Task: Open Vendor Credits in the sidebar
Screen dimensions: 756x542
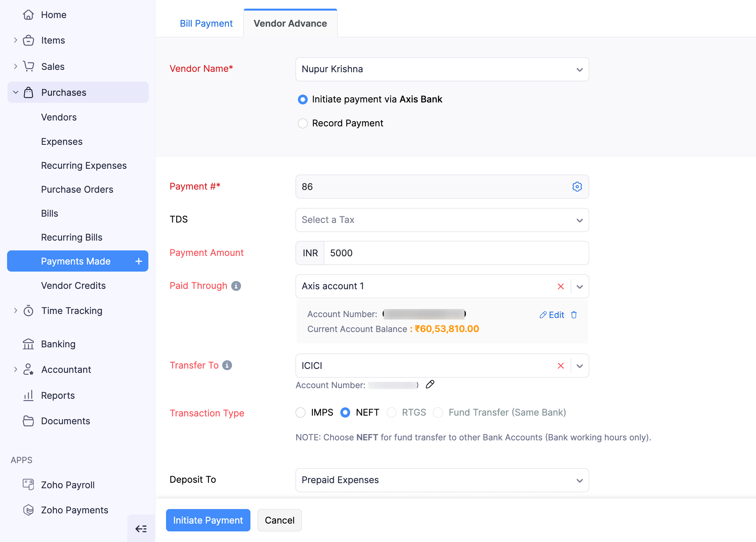Action: tap(73, 285)
